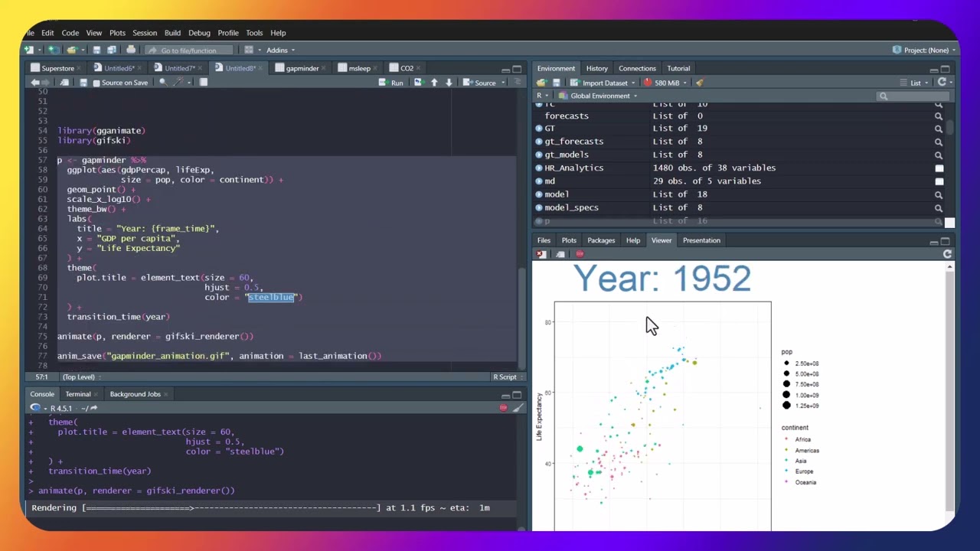
Task: Expand the GT object in Environment
Action: click(539, 129)
